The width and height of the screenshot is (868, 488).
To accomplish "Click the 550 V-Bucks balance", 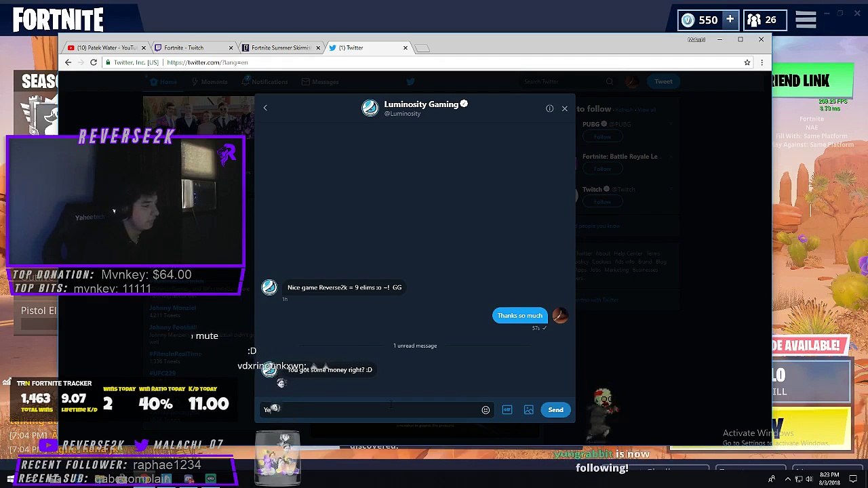I will click(701, 20).
